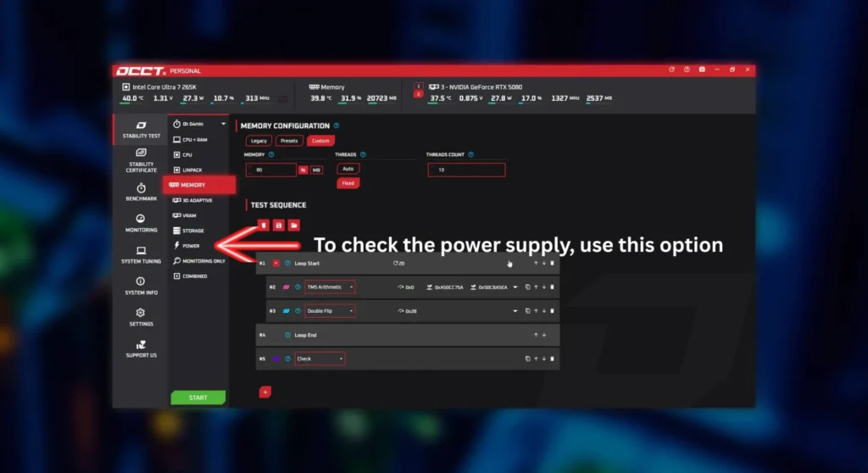Viewport: 868px width, 473px height.
Task: Open the Double Flip test type dropdown
Action: point(330,311)
